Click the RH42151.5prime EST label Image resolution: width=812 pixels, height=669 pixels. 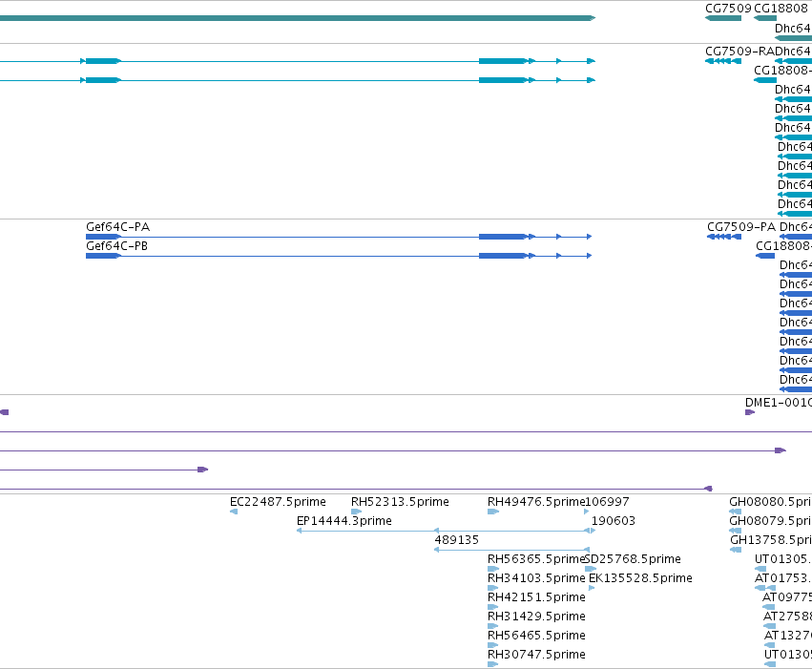click(536, 597)
